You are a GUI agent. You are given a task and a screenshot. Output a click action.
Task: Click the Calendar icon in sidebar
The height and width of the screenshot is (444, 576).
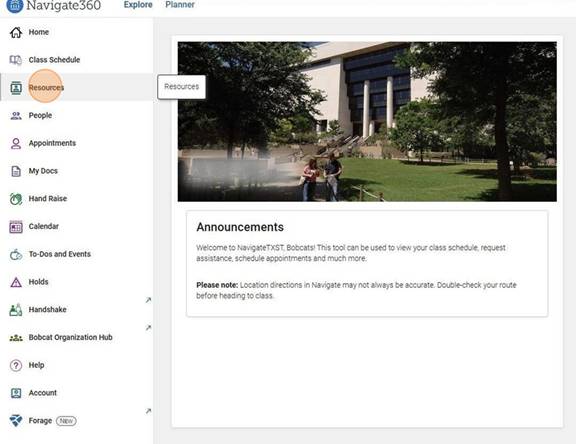pos(16,227)
